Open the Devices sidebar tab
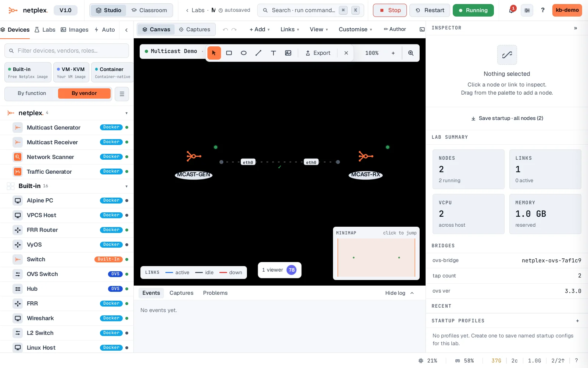 [15, 30]
